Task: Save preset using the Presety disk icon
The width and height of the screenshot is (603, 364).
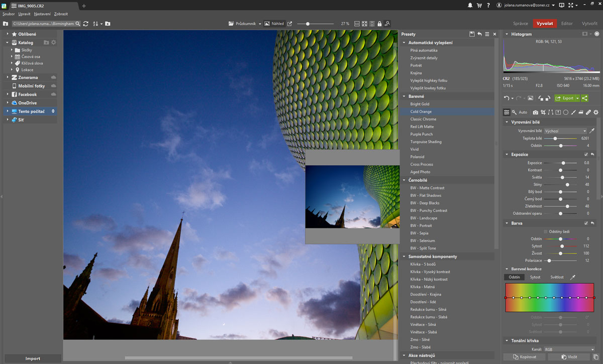Action: pyautogui.click(x=472, y=34)
